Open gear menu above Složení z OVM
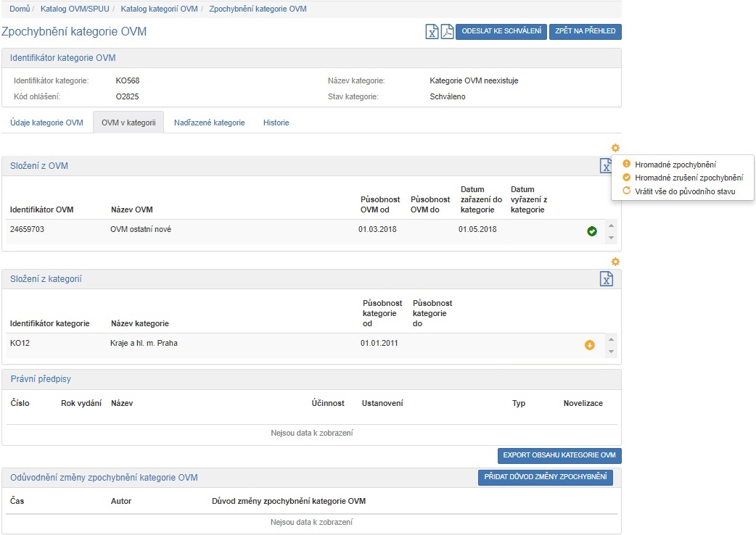The height and width of the screenshot is (535, 756). coord(615,148)
